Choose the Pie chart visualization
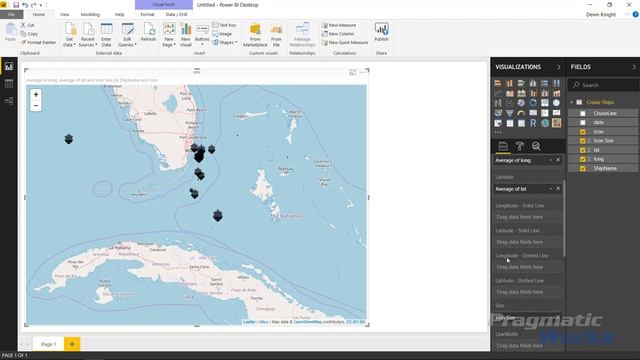The height and width of the screenshot is (360, 640). (521, 103)
